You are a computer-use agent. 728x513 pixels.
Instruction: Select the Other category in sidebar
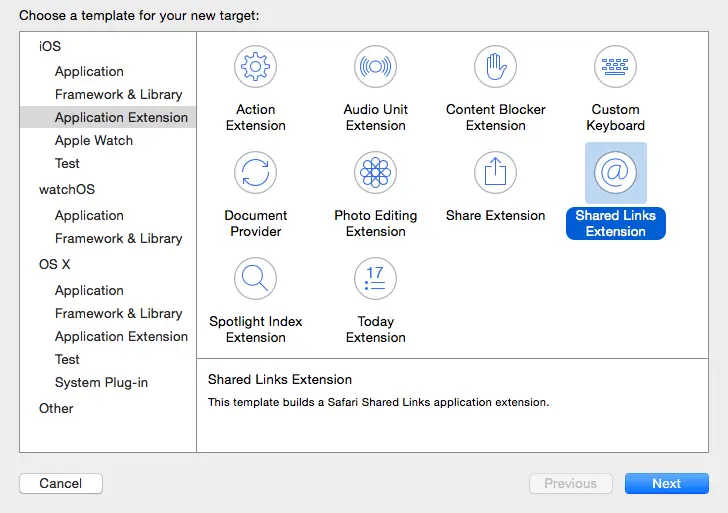click(56, 408)
